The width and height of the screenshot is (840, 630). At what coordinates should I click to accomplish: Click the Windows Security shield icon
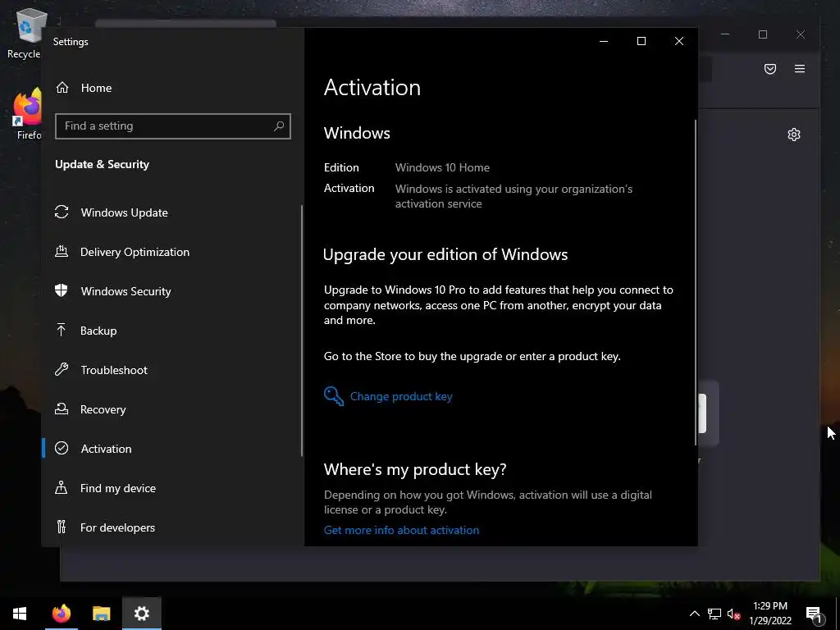coord(61,290)
